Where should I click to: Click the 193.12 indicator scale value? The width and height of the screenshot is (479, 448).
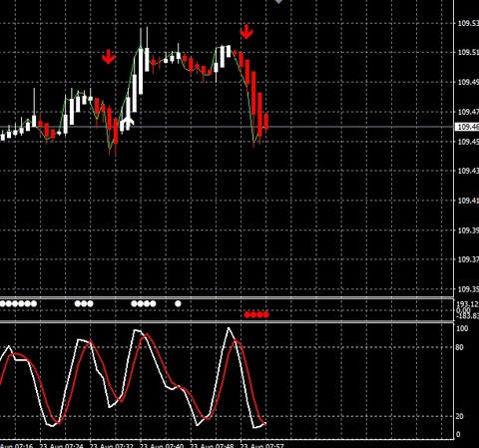point(468,304)
